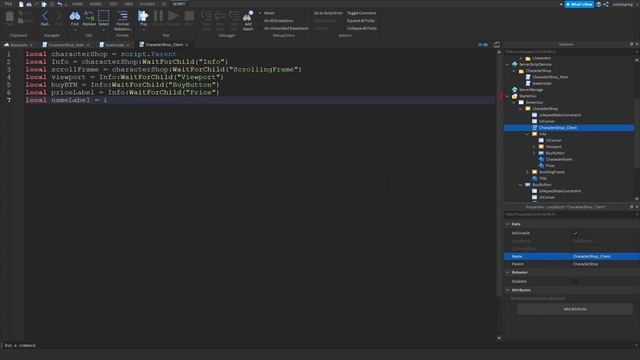Click the What's New button

579,4
